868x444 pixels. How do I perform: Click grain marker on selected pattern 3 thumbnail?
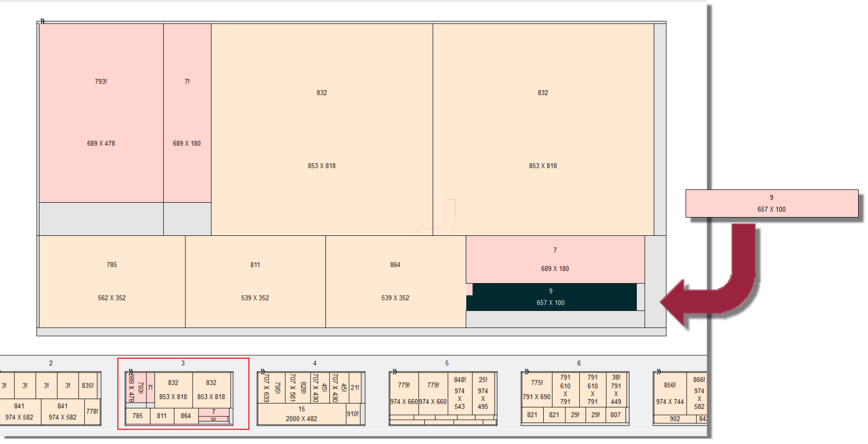pyautogui.click(x=130, y=371)
